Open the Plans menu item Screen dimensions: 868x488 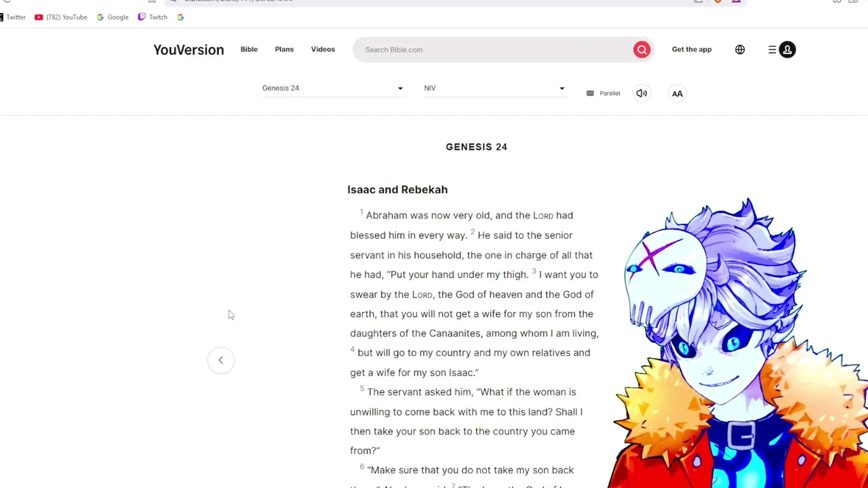pyautogui.click(x=284, y=49)
